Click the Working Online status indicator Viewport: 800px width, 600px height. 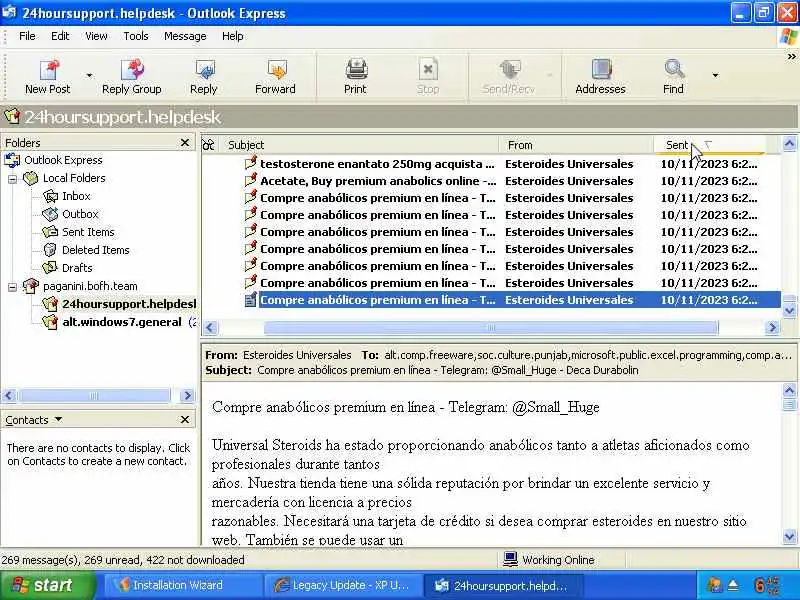pos(548,560)
